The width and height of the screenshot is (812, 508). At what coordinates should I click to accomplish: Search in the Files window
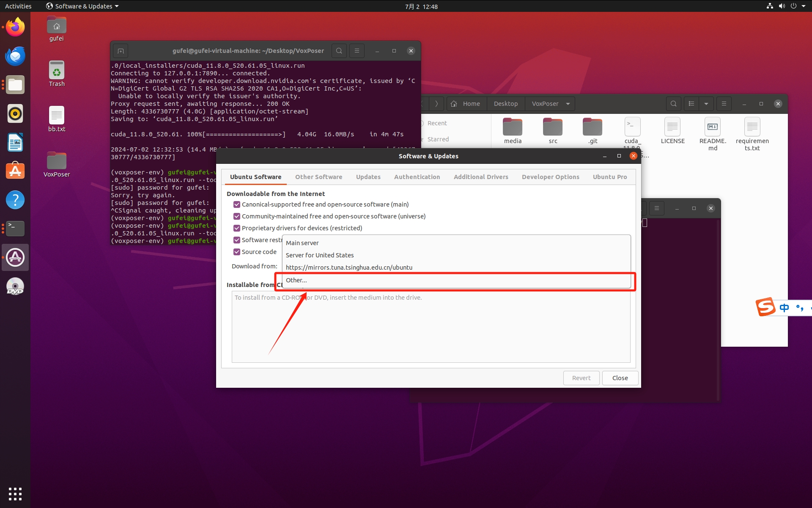coord(674,104)
